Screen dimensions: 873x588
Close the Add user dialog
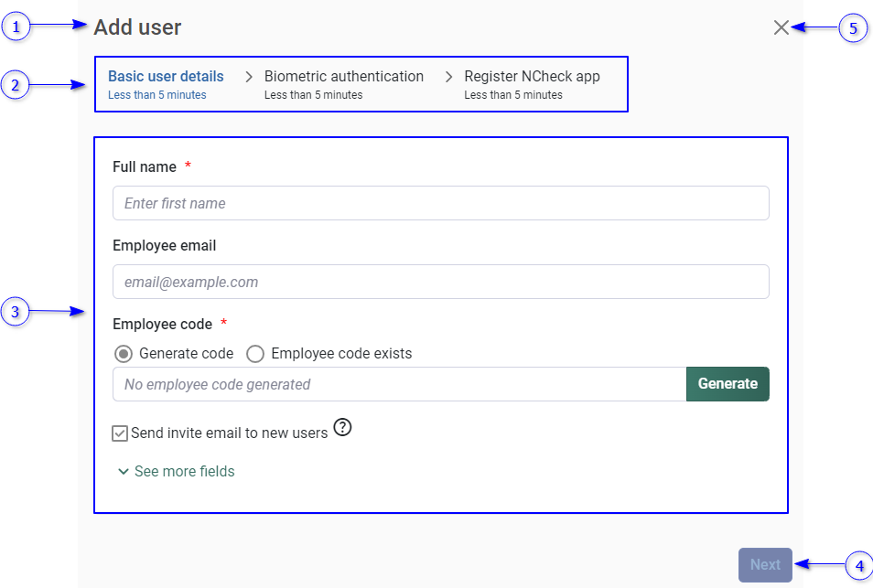pos(781,27)
